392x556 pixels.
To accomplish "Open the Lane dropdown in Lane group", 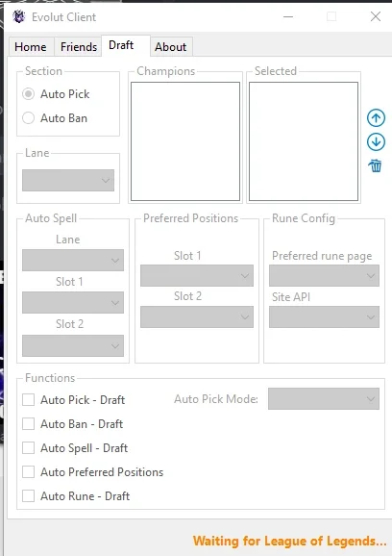I will [x=68, y=181].
